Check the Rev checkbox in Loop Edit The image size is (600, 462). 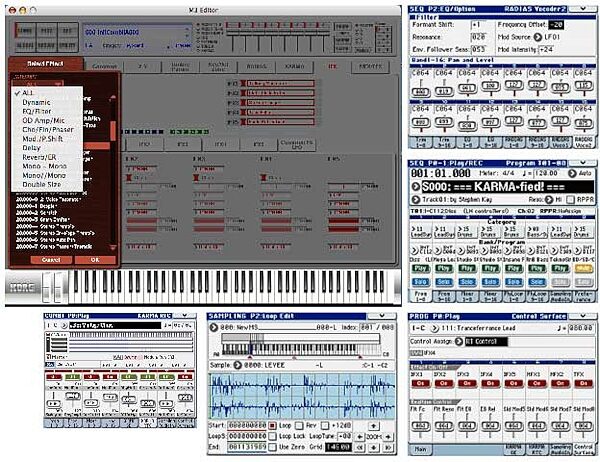click(299, 425)
